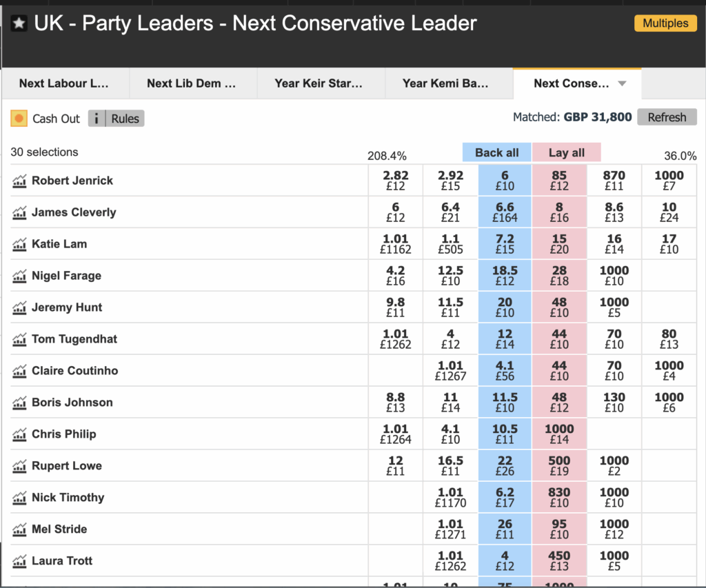The width and height of the screenshot is (706, 588).
Task: Open the price chart icon for Katie Lam
Action: pos(19,245)
